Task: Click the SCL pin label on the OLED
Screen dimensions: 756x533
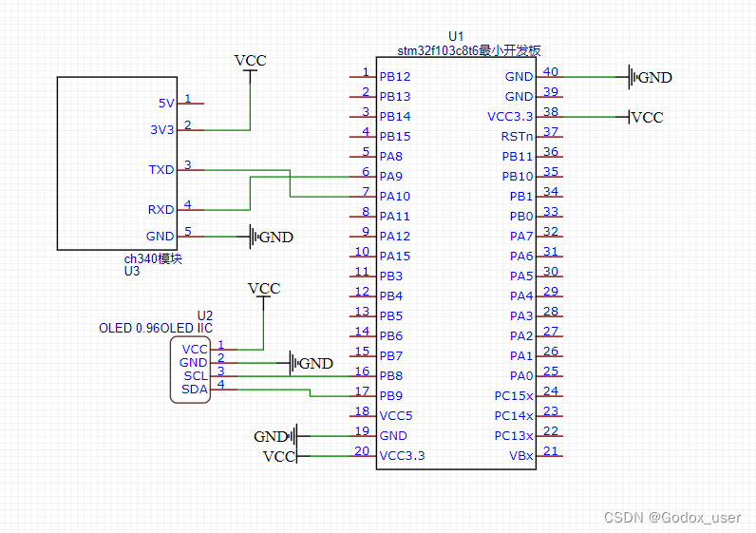Action: click(x=196, y=375)
